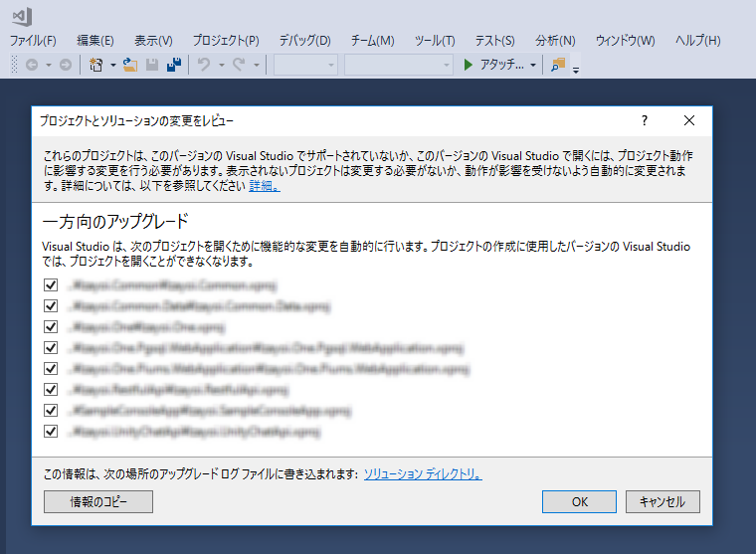Click the green アタッチ start button
756x554 pixels.
(x=493, y=65)
